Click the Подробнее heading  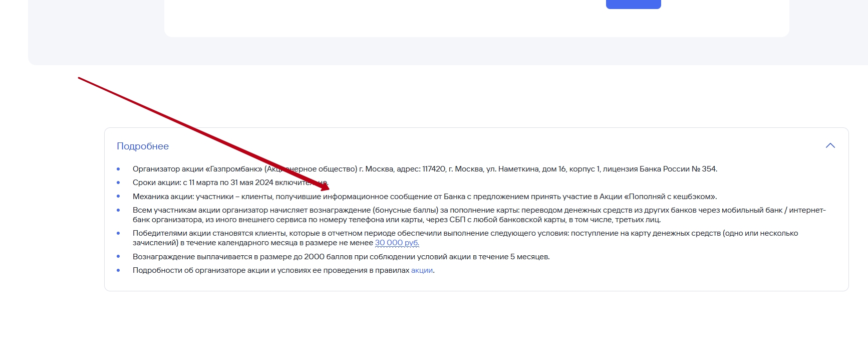(x=143, y=146)
